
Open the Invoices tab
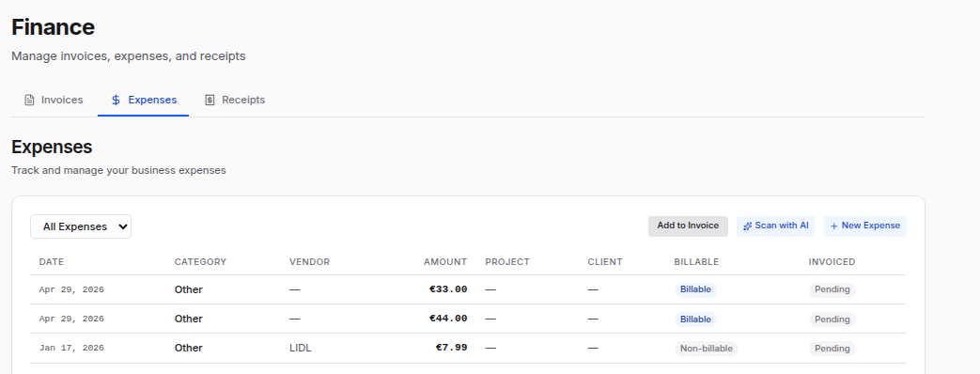[54, 100]
